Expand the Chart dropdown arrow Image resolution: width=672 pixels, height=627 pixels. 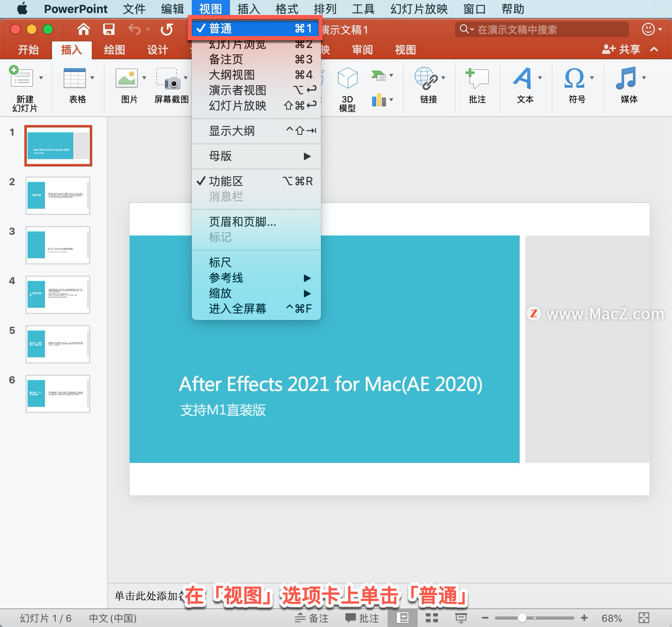click(391, 100)
